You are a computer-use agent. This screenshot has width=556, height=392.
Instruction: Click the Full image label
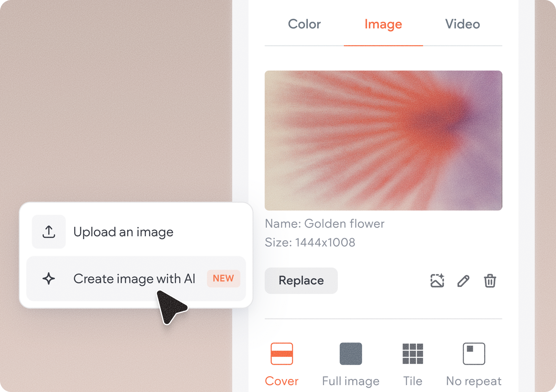pyautogui.click(x=351, y=381)
